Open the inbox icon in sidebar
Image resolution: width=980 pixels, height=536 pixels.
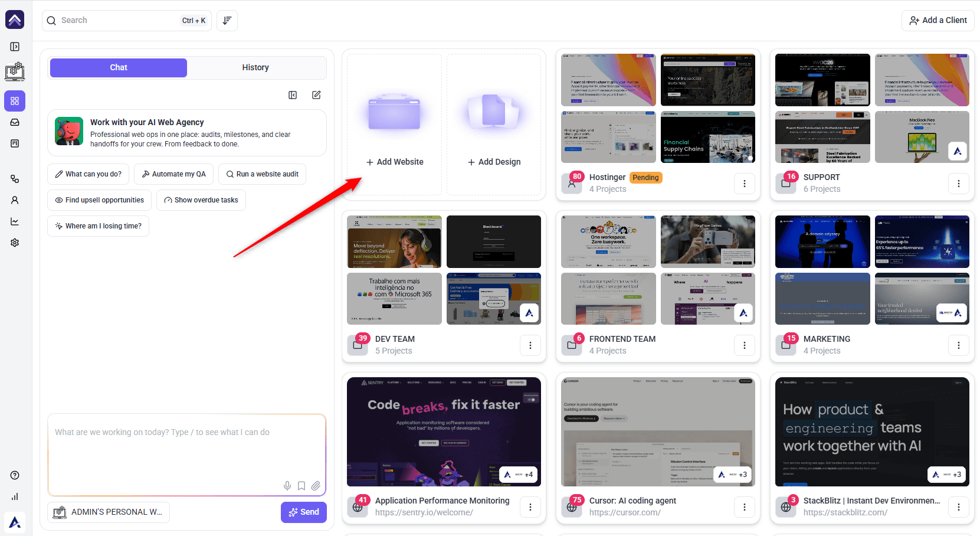point(15,122)
